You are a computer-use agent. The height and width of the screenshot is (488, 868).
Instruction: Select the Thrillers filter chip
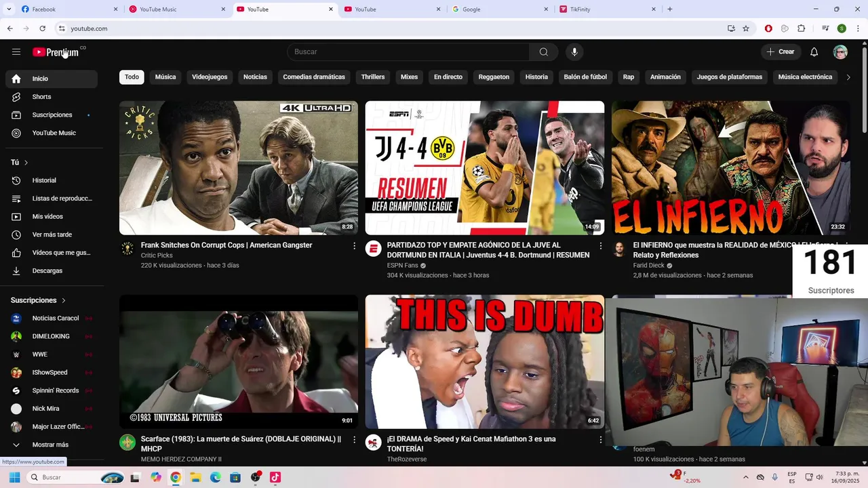pos(373,77)
